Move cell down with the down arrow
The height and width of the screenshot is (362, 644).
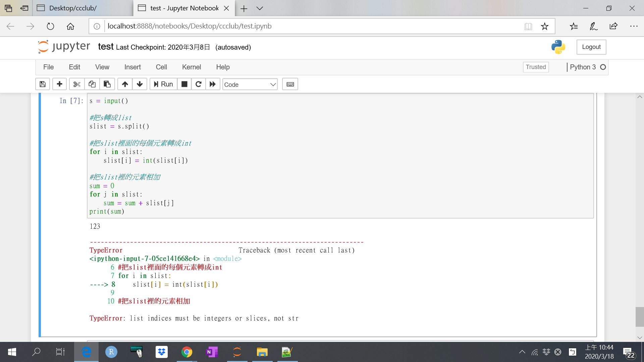(140, 84)
